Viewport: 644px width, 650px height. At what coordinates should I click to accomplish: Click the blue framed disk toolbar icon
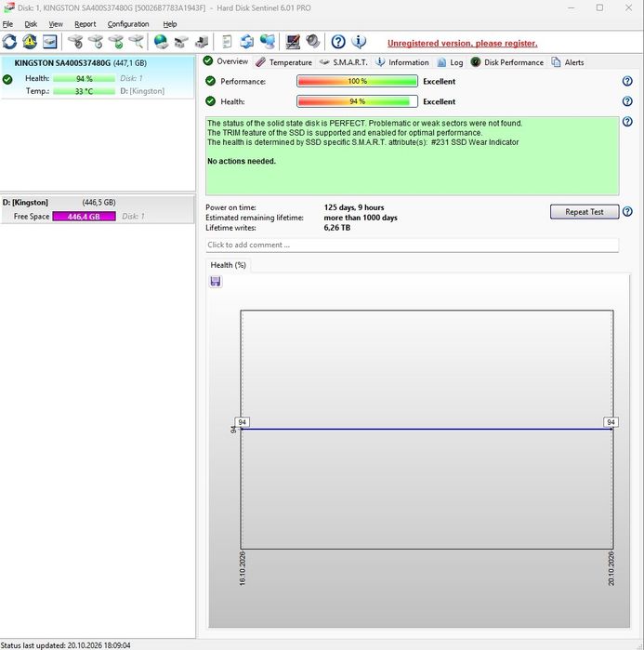click(49, 42)
